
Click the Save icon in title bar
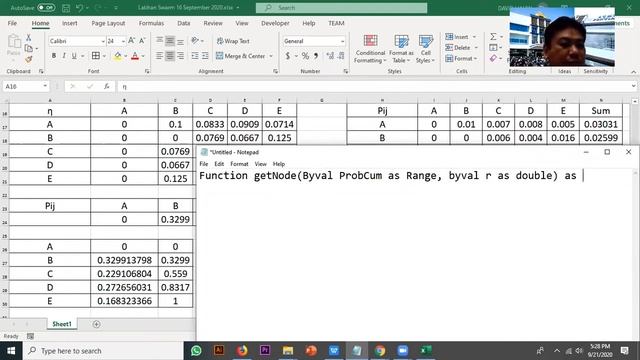[66, 8]
